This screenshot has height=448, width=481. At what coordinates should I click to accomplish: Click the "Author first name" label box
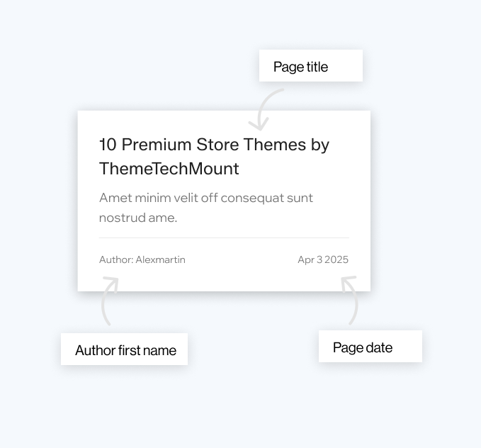[x=125, y=349]
